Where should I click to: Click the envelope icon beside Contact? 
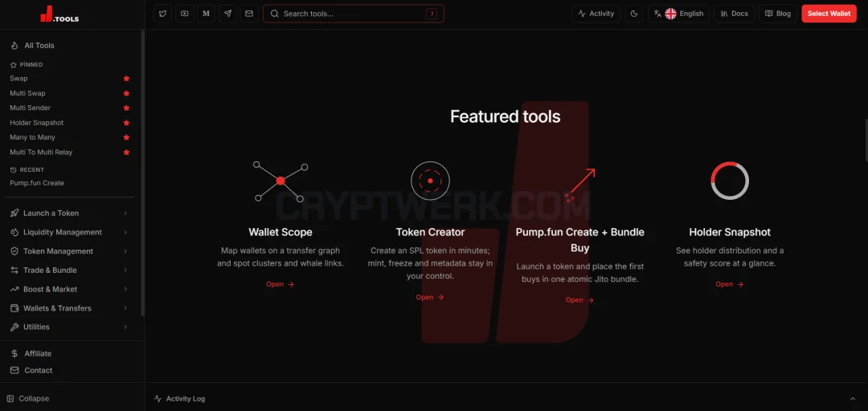pyautogui.click(x=14, y=370)
